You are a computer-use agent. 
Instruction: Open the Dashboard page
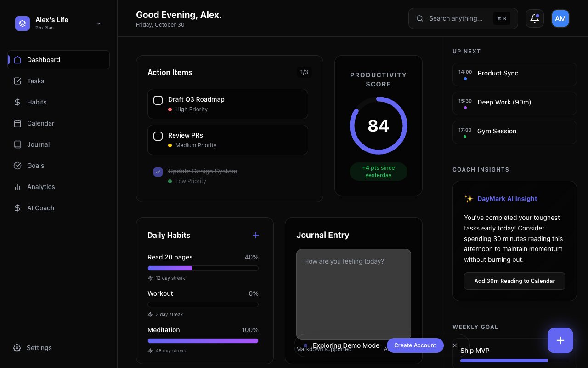[59, 60]
